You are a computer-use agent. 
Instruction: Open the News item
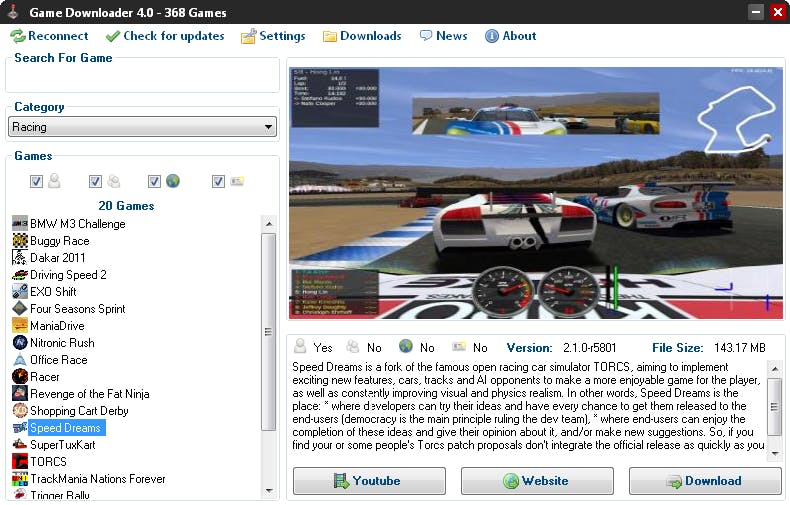[x=443, y=36]
